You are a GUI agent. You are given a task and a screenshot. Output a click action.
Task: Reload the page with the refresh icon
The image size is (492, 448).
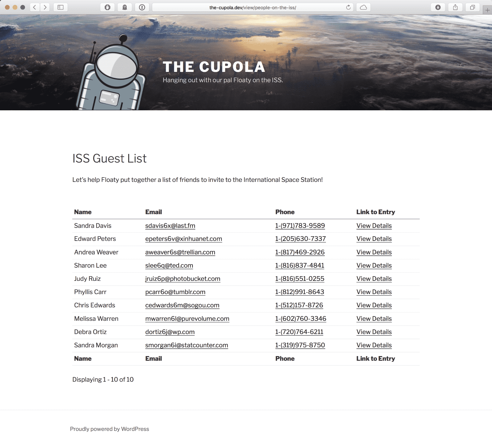click(348, 7)
